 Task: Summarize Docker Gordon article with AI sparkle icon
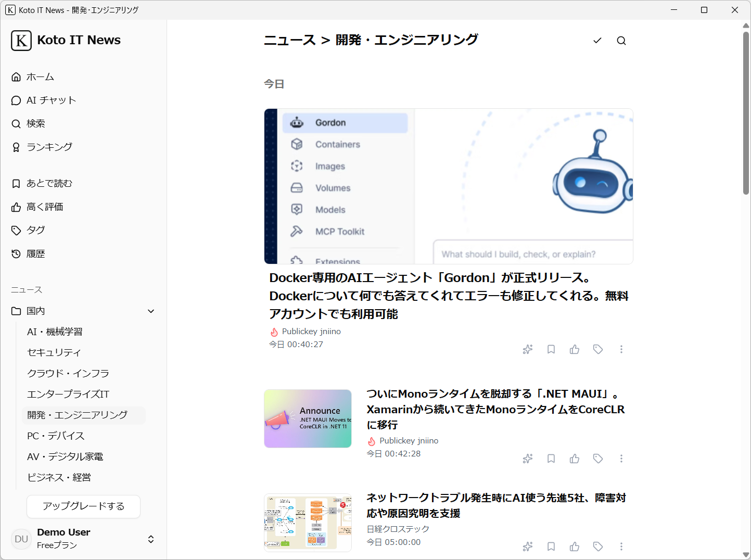[x=528, y=349]
